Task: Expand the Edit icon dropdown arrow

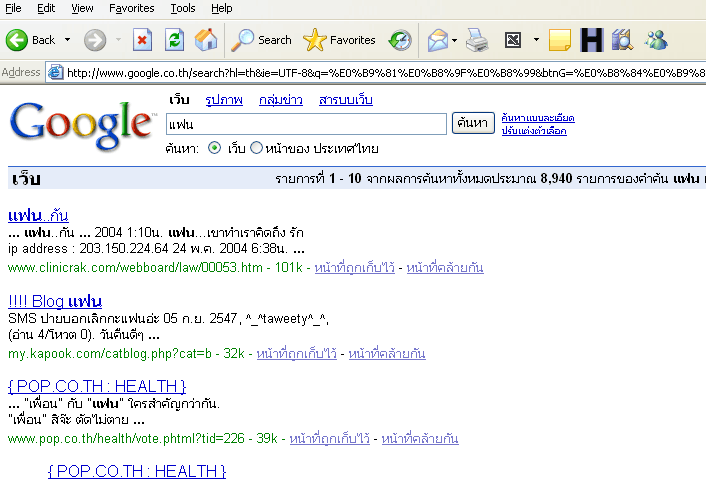Action: click(x=536, y=40)
